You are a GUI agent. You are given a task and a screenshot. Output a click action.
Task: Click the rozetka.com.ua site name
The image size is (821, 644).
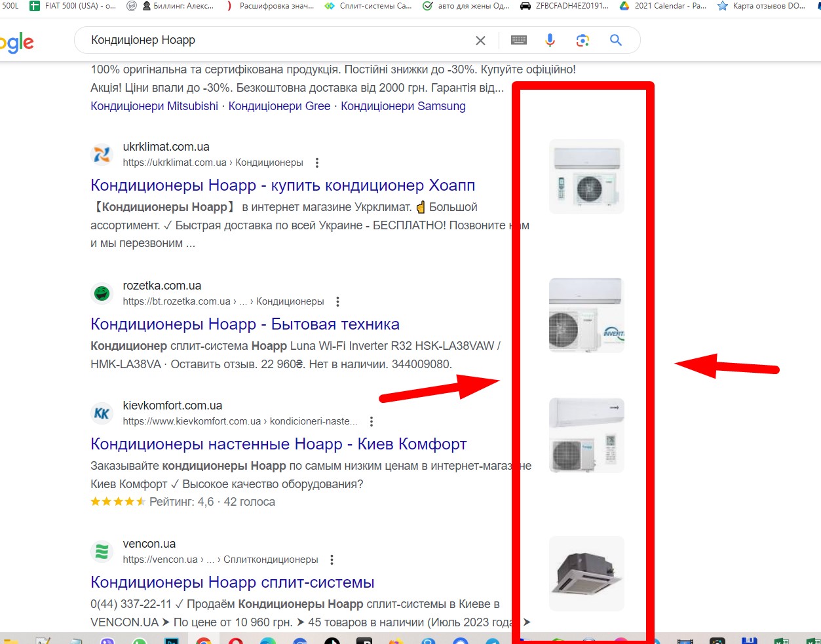[x=162, y=286]
